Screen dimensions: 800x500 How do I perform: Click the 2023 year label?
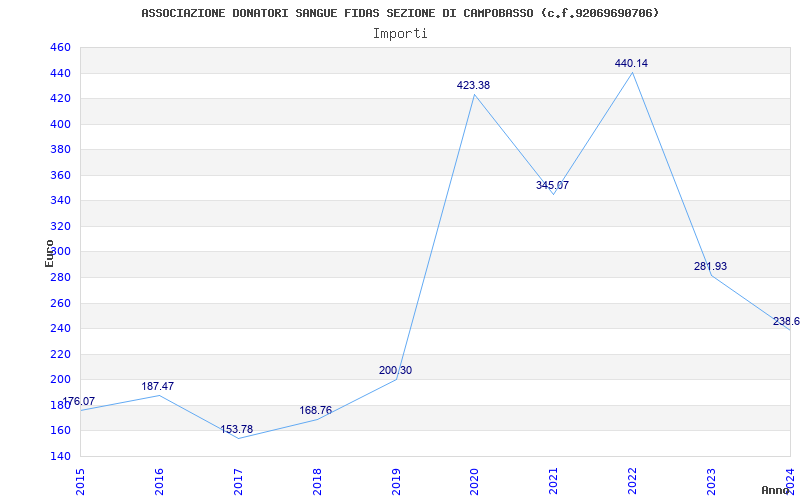tap(712, 482)
